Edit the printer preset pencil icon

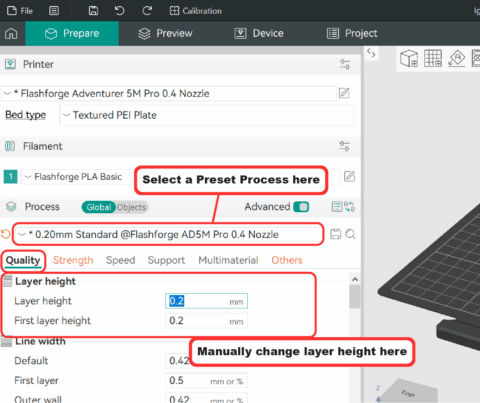pyautogui.click(x=344, y=93)
